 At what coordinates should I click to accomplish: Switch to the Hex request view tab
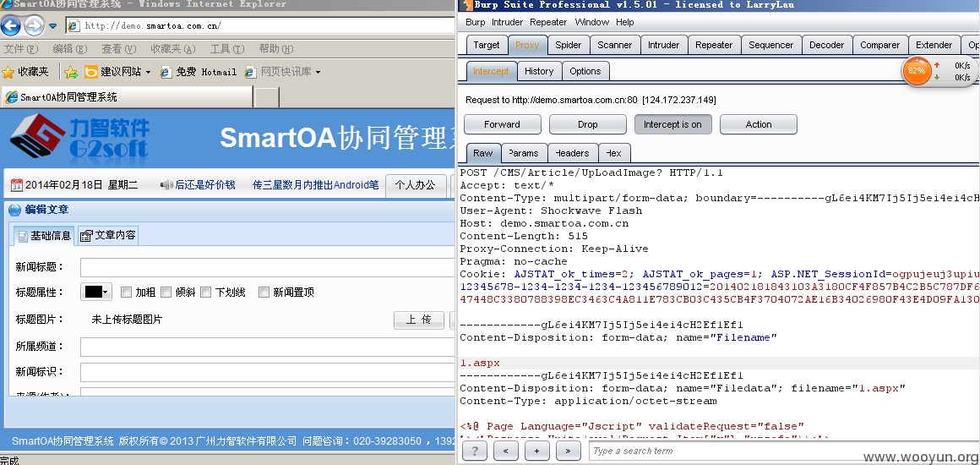point(614,153)
